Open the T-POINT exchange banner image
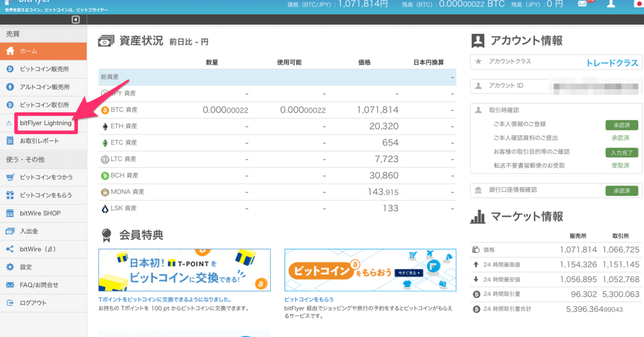Image resolution: width=644 pixels, height=337 pixels. click(x=185, y=270)
